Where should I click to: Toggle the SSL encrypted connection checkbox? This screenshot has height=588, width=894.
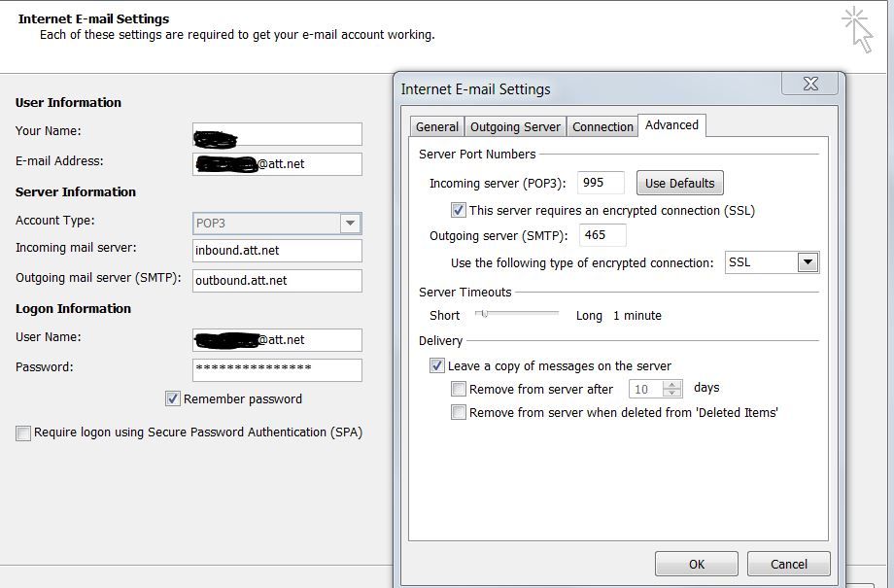pos(459,210)
